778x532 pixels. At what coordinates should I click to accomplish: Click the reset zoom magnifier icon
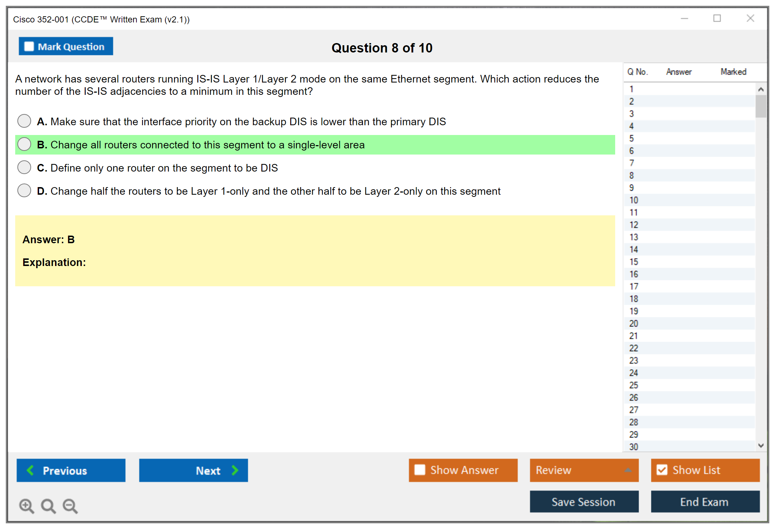(48, 506)
